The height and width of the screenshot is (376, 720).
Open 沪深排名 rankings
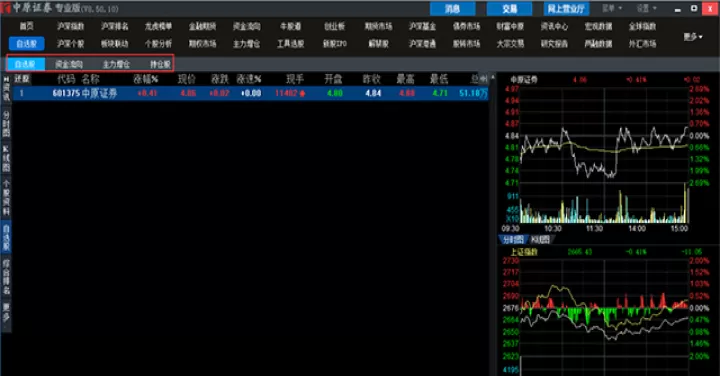[115, 26]
